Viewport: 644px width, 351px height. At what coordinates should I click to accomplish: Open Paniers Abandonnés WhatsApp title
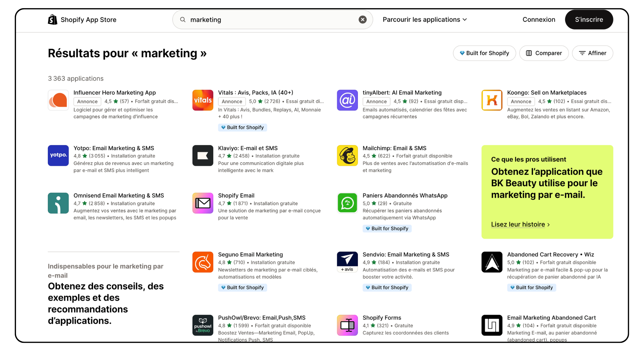pos(405,195)
